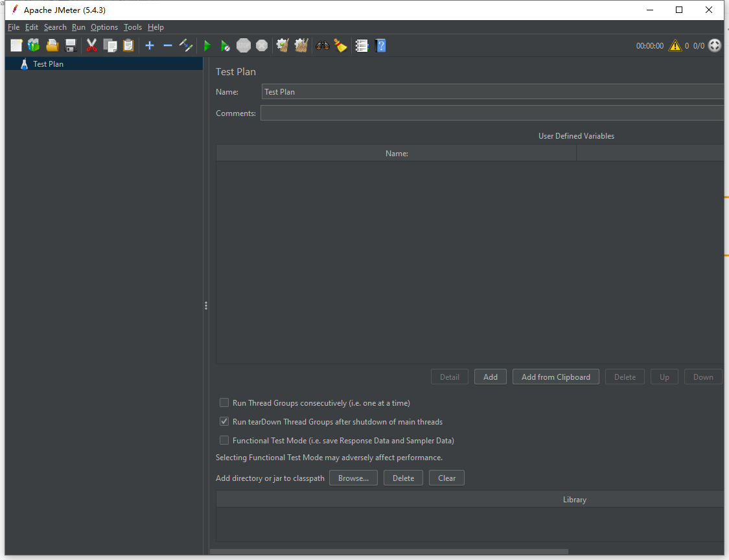Click the horizontal scrollbar at bottom
729x560 pixels.
(x=389, y=552)
